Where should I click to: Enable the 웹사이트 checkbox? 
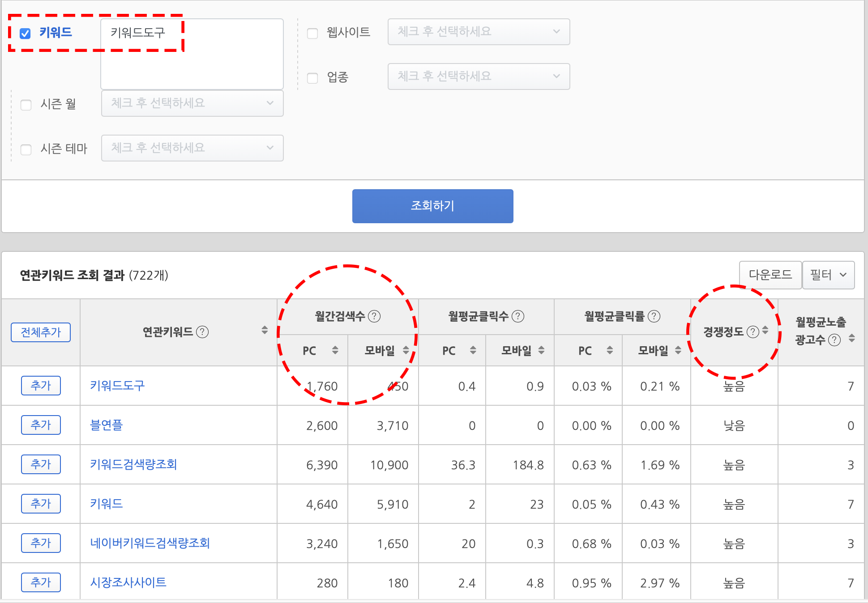click(x=312, y=33)
